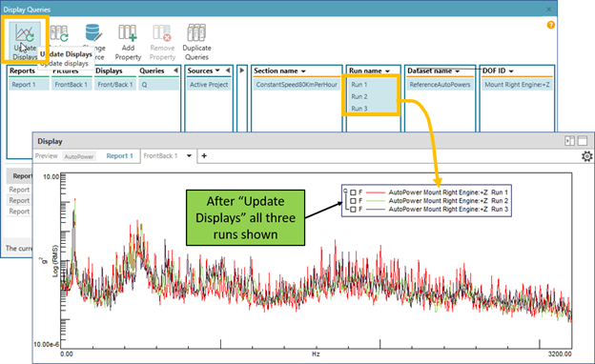Select FrontBack 1 in Pictures column
The height and width of the screenshot is (364, 595).
[71, 85]
